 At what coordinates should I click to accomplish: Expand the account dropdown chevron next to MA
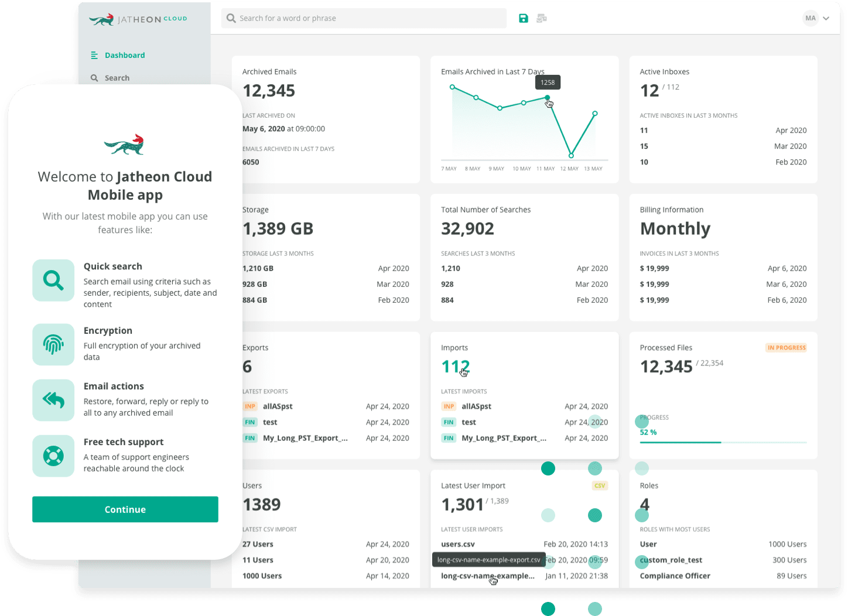coord(826,18)
